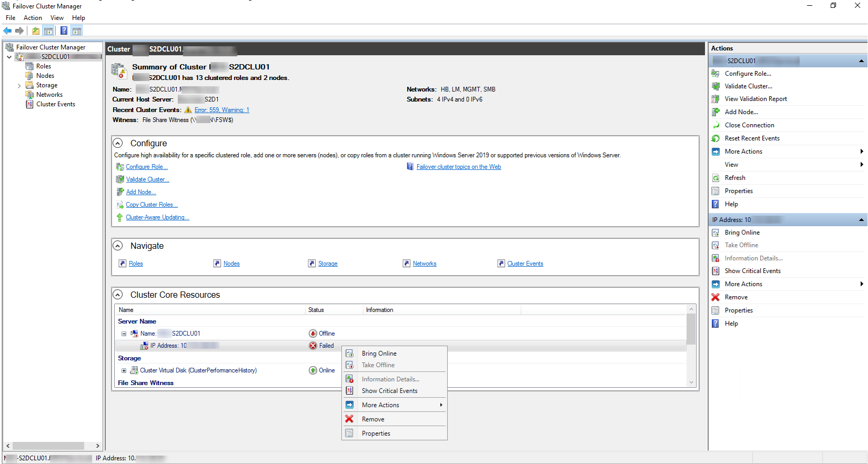This screenshot has height=464, width=868.
Task: Click the Add Node... link in Configure
Action: coord(141,192)
